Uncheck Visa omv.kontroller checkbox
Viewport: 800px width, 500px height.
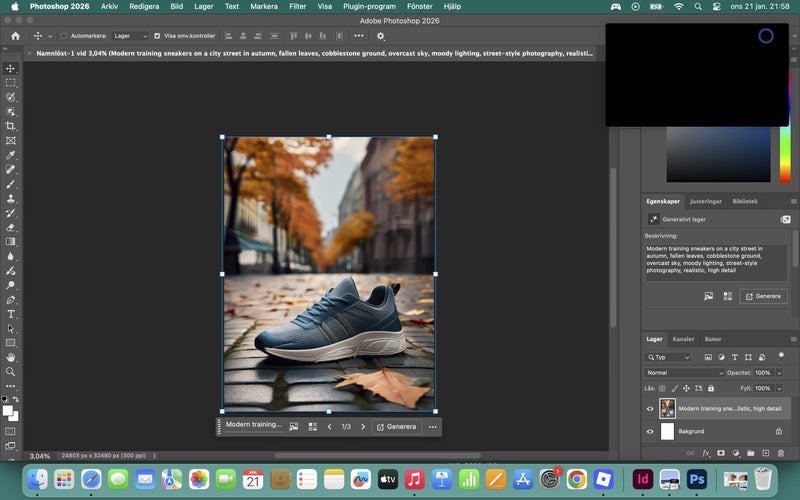tap(156, 36)
